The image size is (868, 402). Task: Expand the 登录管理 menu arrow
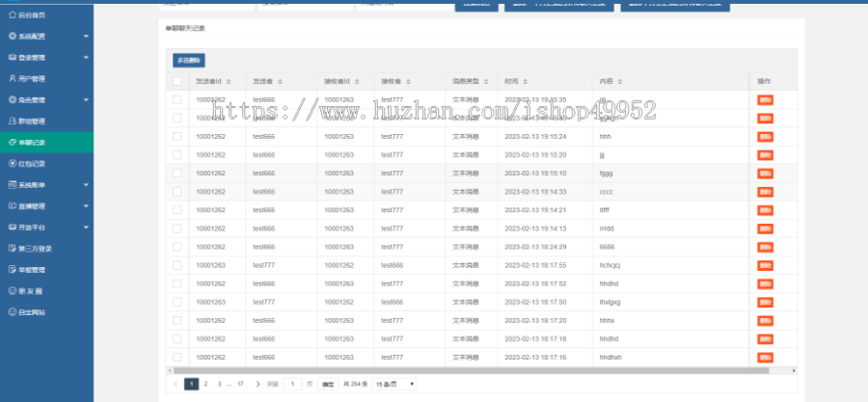pos(86,58)
